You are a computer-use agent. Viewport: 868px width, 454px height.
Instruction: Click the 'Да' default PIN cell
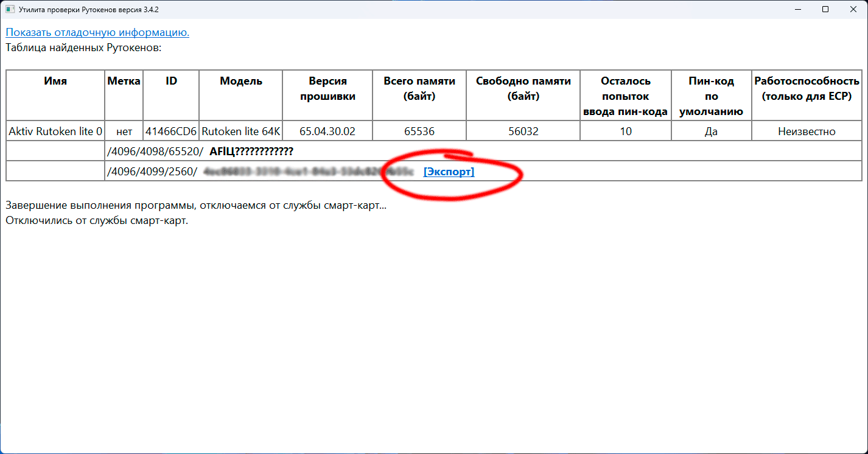coord(711,131)
